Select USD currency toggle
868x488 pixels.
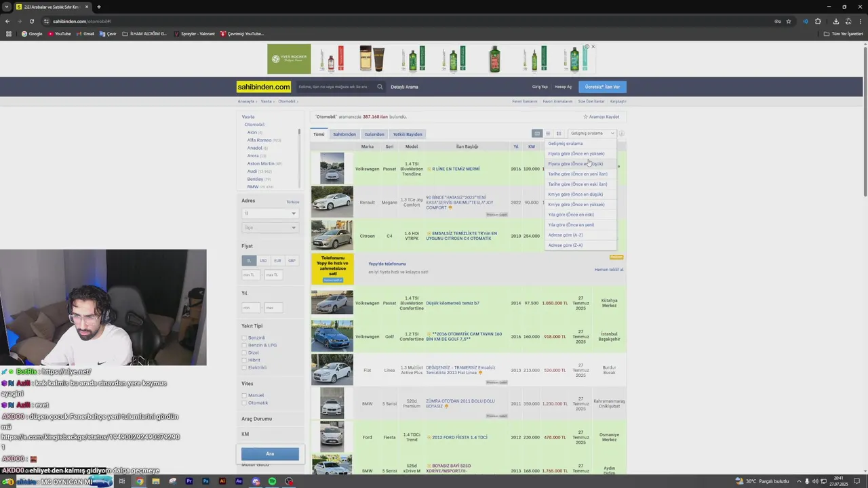click(x=263, y=261)
